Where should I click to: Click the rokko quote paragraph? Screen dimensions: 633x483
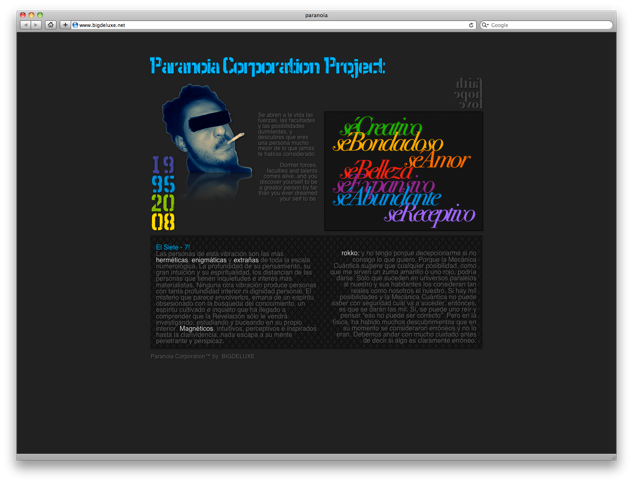pyautogui.click(x=410, y=295)
